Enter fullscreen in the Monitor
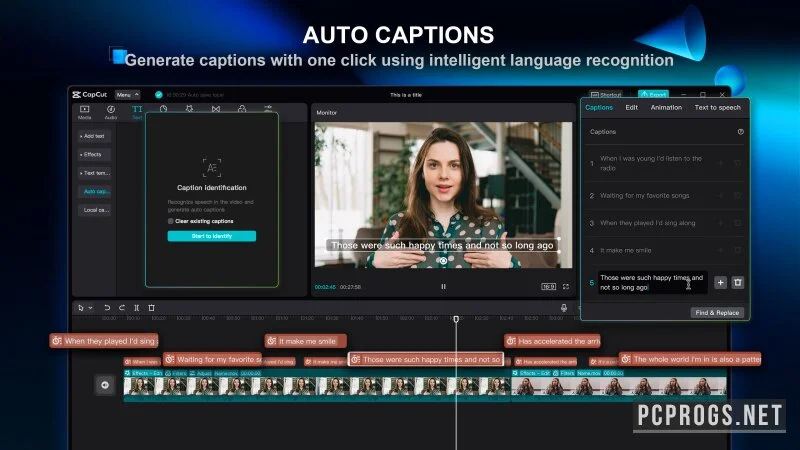The image size is (800, 450). click(566, 287)
